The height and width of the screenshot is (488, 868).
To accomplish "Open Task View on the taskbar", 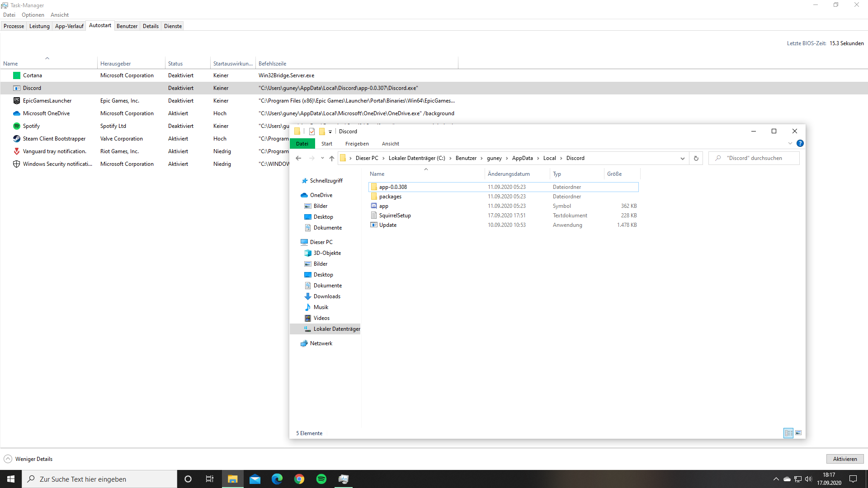I will tap(210, 479).
